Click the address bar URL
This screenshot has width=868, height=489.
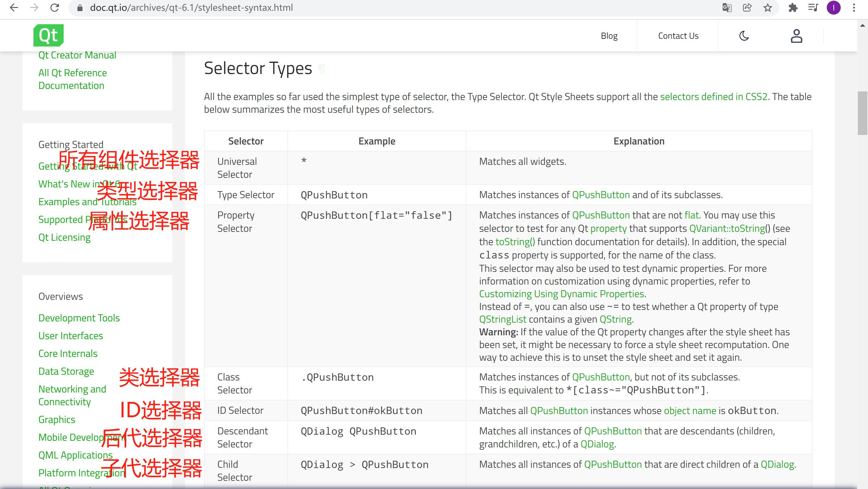coord(191,7)
